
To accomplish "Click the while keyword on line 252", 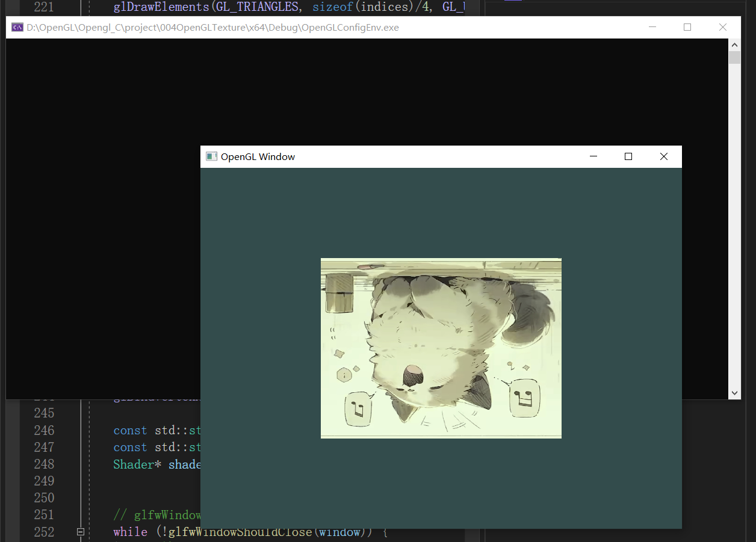I will [130, 532].
